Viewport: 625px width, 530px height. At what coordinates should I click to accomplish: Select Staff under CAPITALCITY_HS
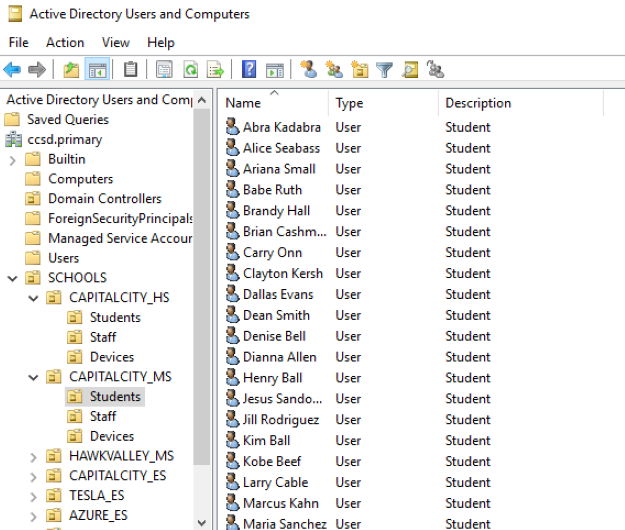pyautogui.click(x=103, y=337)
